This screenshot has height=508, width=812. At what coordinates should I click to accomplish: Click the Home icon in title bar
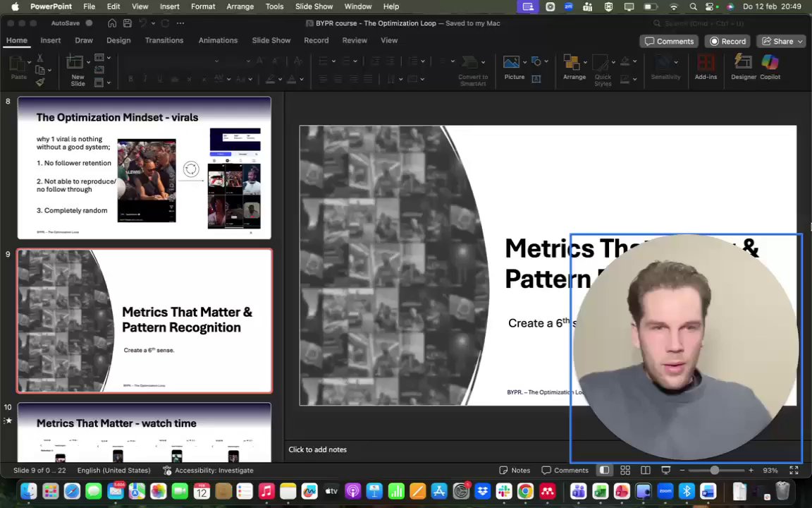coord(112,23)
